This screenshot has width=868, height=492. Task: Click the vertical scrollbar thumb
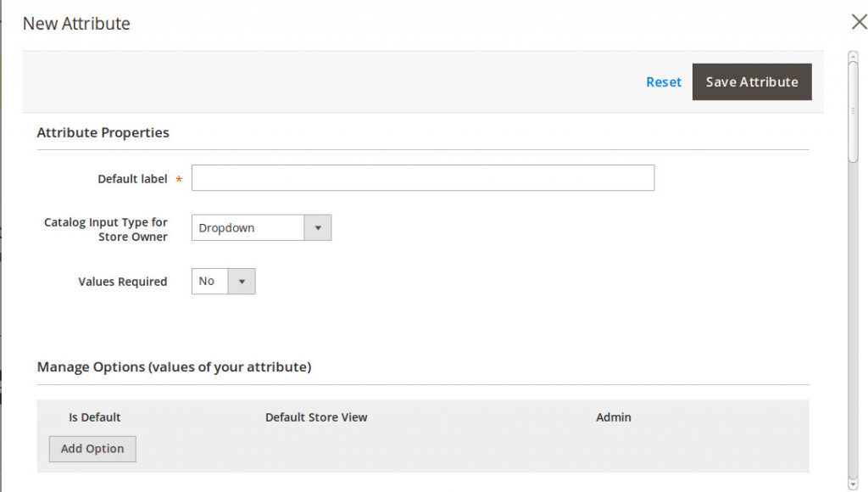[853, 110]
